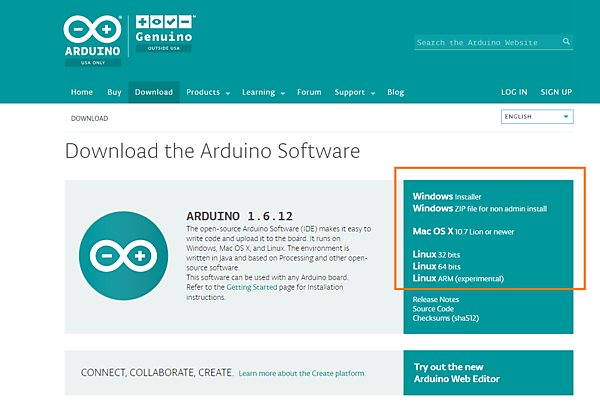Download the Windows Installer

(447, 197)
